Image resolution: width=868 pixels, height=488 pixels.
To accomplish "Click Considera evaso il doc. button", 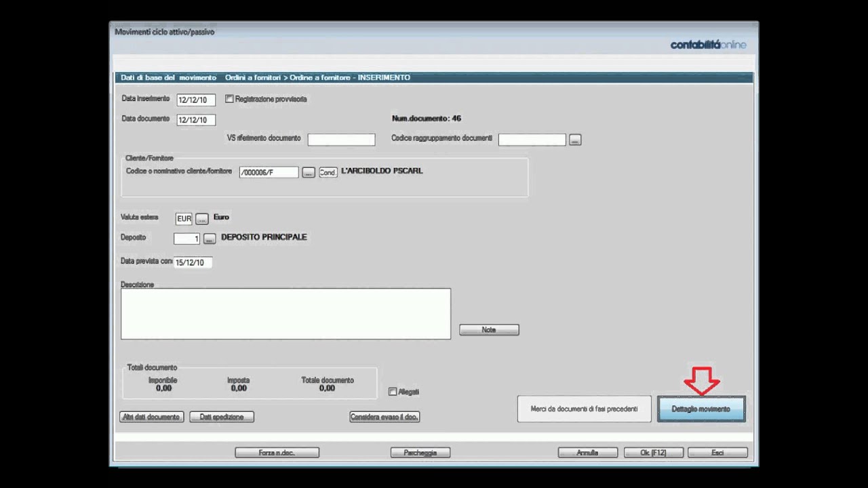I will 384,417.
